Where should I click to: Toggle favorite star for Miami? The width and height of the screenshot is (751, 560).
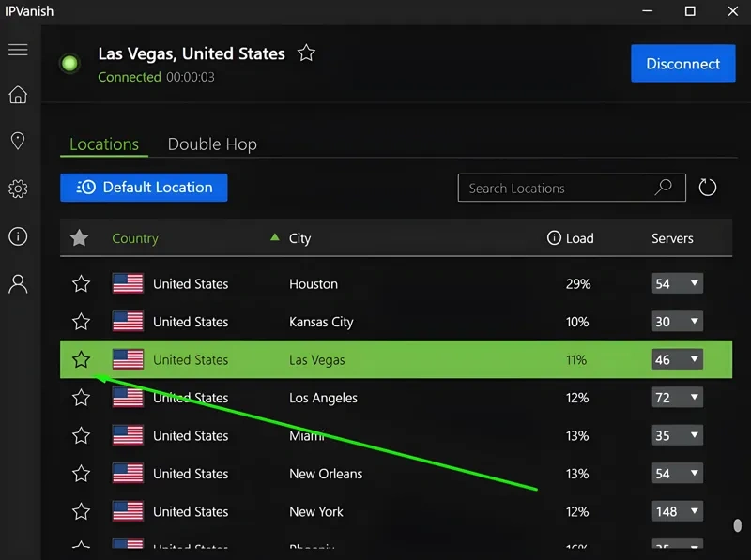tap(82, 436)
